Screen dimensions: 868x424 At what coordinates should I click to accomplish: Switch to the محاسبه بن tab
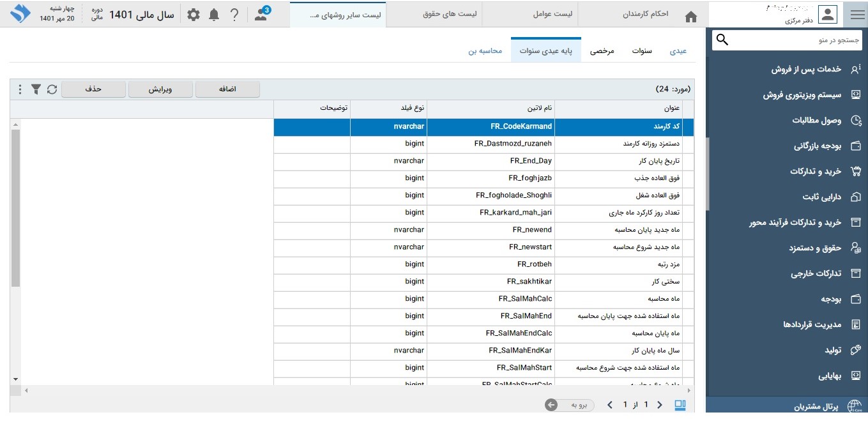tap(485, 50)
